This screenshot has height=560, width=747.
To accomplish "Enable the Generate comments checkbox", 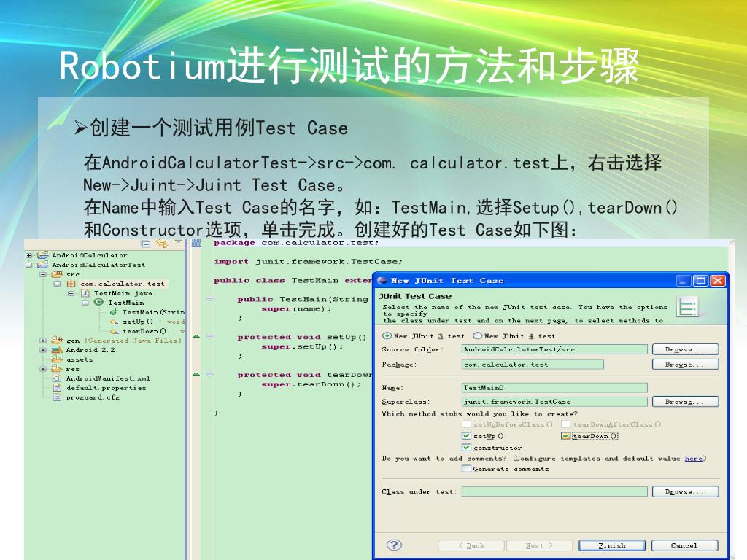I will [466, 469].
